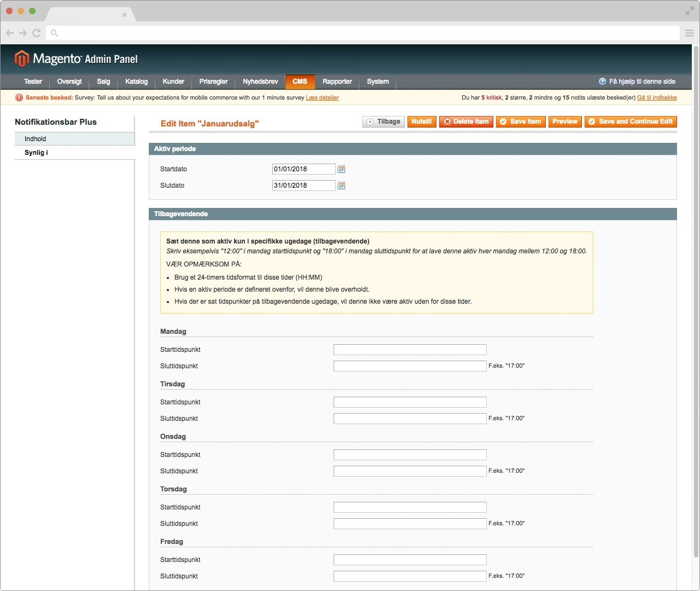This screenshot has width=700, height=591.
Task: Click Save and Continue Edit button
Action: [x=630, y=121]
